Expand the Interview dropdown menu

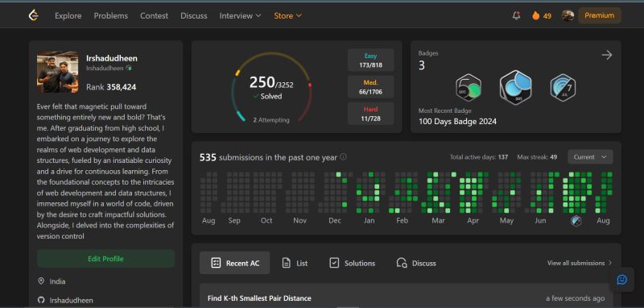click(x=240, y=15)
